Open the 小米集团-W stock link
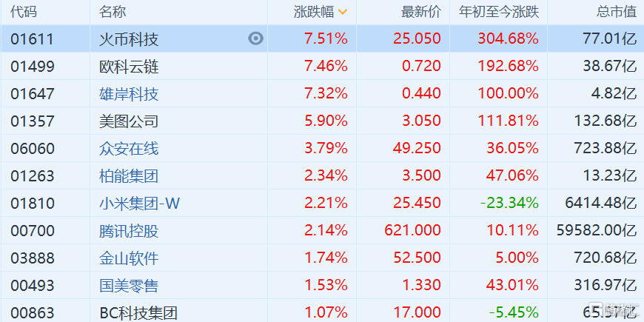The width and height of the screenshot is (644, 322). pos(139,203)
